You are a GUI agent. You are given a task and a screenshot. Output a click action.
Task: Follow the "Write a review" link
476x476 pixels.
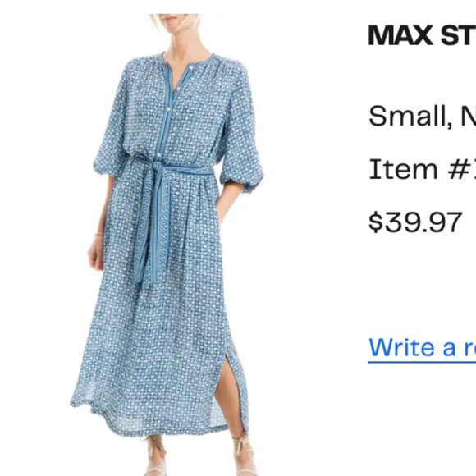(x=422, y=347)
